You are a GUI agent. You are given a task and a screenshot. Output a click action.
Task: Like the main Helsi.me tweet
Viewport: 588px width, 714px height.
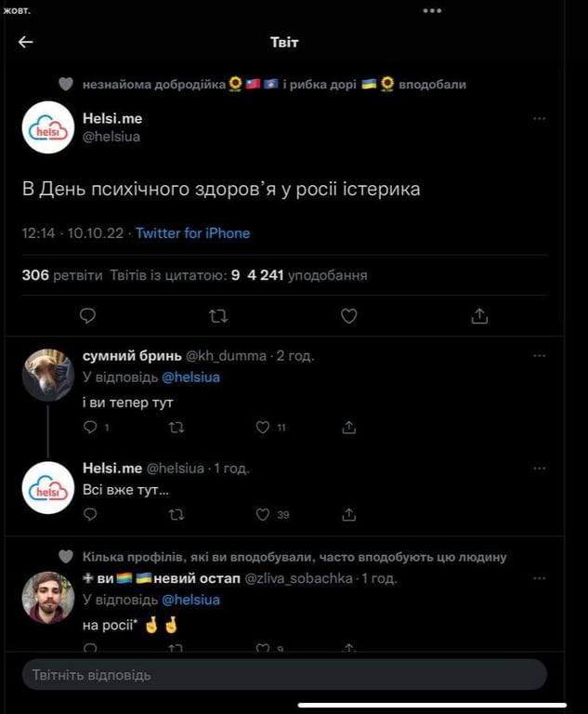[348, 316]
